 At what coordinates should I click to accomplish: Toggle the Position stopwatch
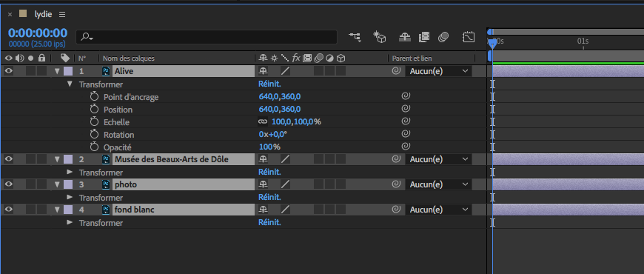[95, 110]
